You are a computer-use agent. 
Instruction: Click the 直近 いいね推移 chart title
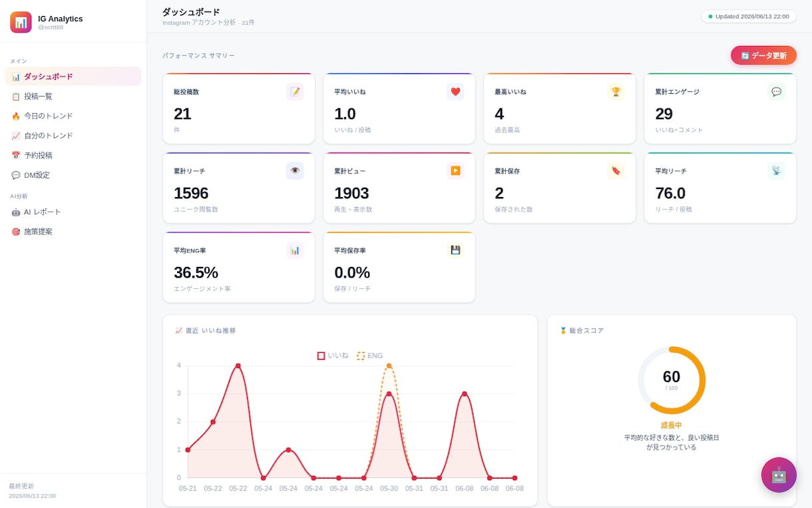pyautogui.click(x=206, y=331)
